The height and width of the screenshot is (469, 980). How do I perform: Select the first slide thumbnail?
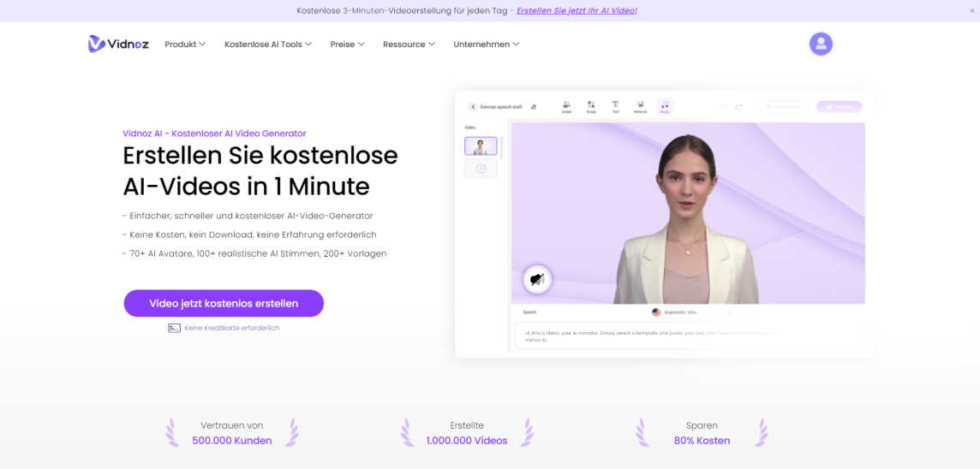[481, 146]
